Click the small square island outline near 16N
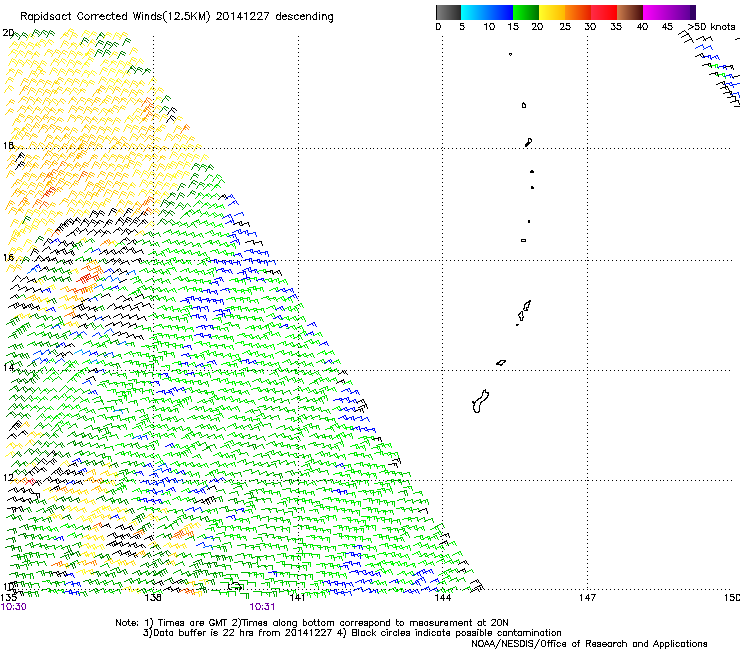The image size is (740, 650). tap(523, 240)
